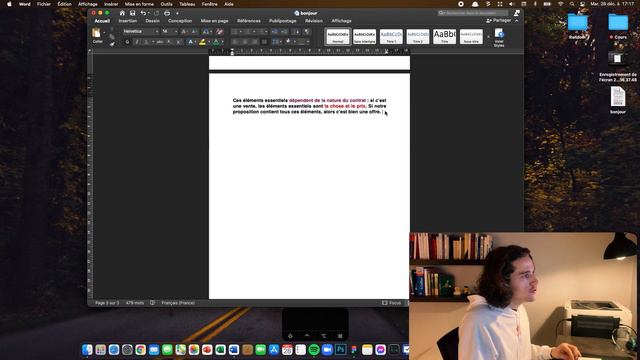Image resolution: width=640 pixels, height=360 pixels.
Task: Click the search in document field
Action: (473, 13)
